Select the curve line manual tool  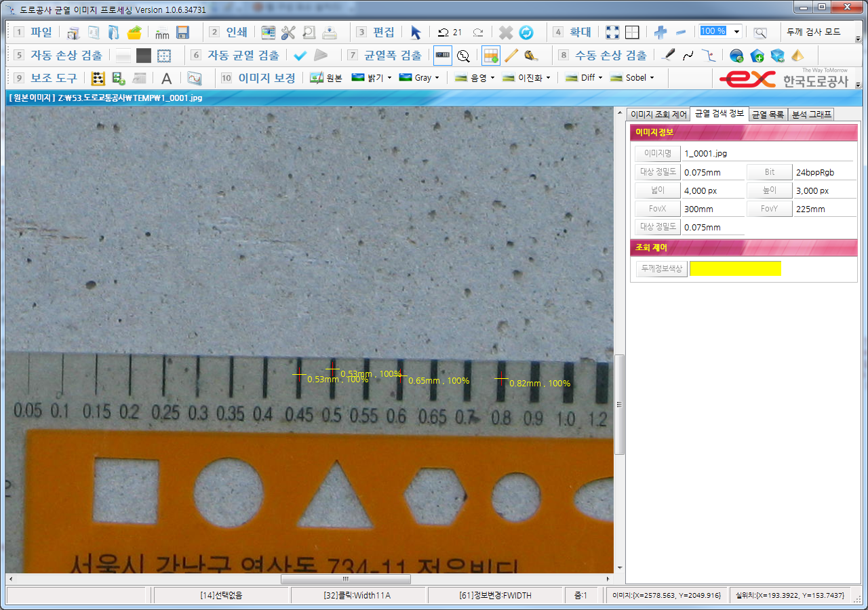pos(688,56)
